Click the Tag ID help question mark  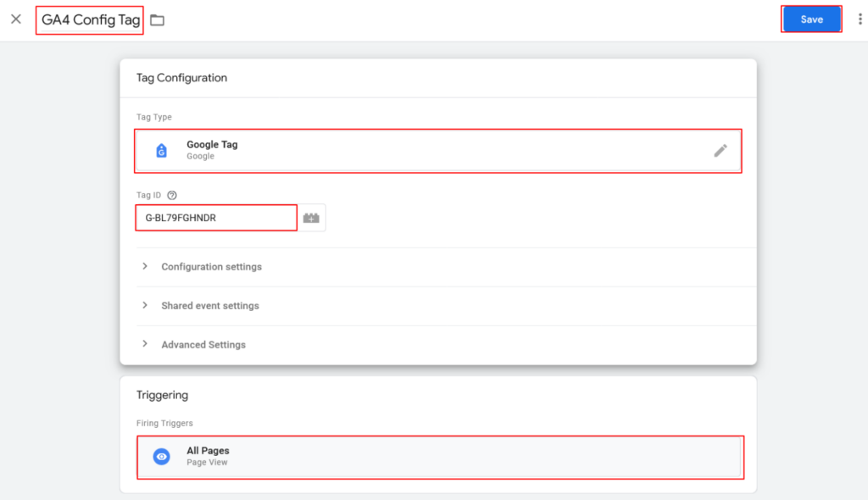[172, 196]
